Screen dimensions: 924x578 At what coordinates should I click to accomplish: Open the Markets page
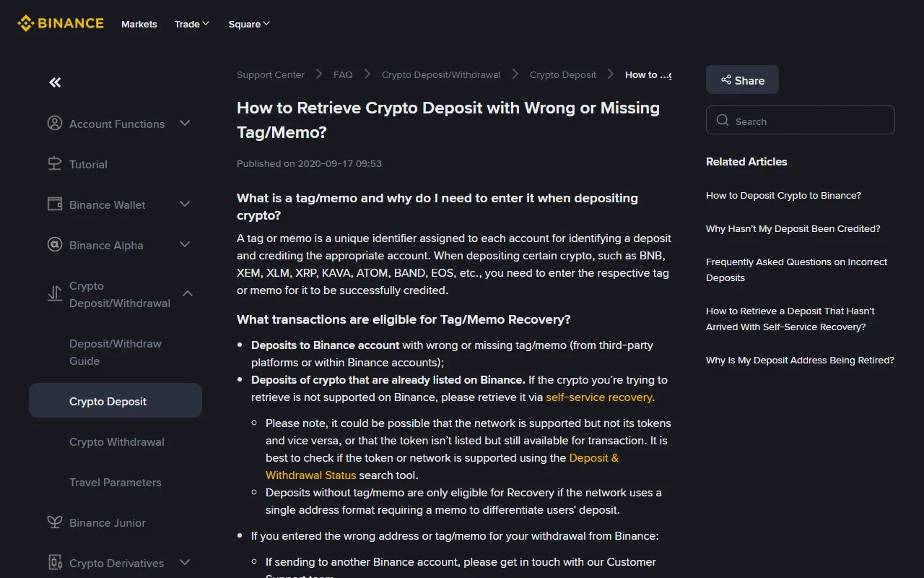coord(139,24)
